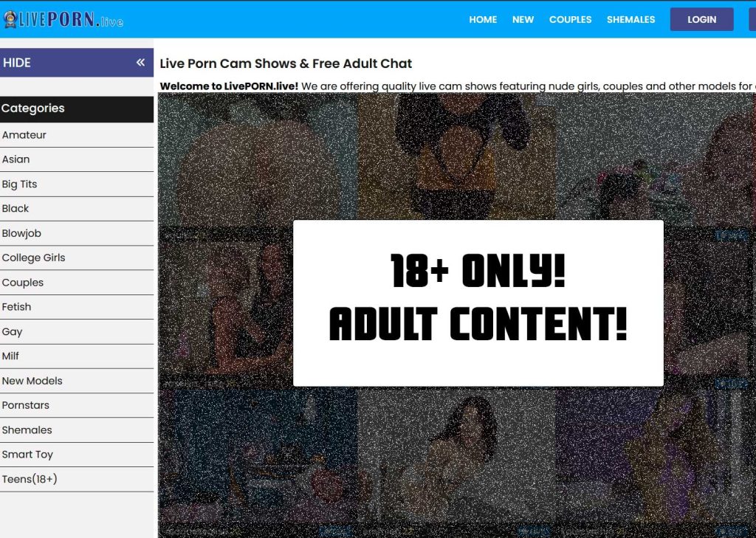The image size is (756, 538).
Task: Open the Smart Toy category
Action: coord(27,455)
